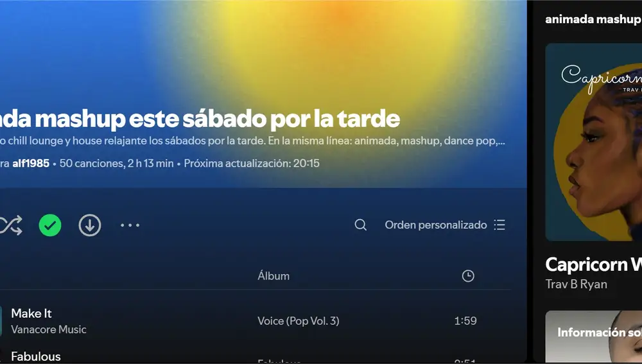Viewport: 642px width, 364px height.
Task: Select the Make It track title
Action: (x=31, y=313)
